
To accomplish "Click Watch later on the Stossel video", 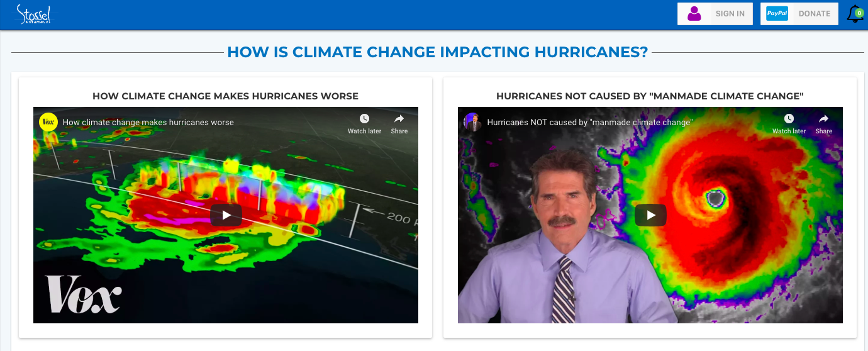I will coord(789,124).
